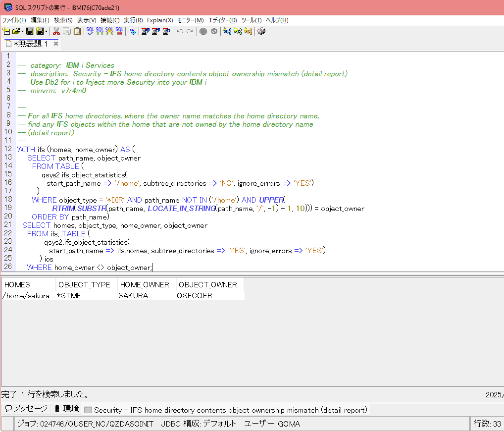The height and width of the screenshot is (432, 504).
Task: Click the cancel circle-slash icon
Action: (x=214, y=31)
